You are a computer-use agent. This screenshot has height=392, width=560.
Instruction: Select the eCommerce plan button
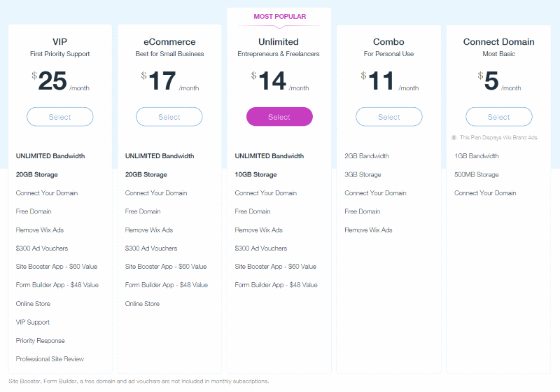click(x=169, y=117)
